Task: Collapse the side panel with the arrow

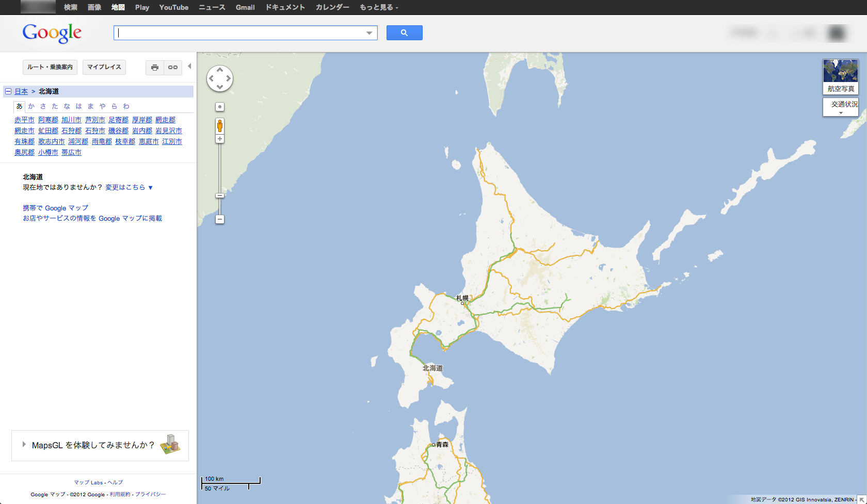Action: pyautogui.click(x=189, y=66)
